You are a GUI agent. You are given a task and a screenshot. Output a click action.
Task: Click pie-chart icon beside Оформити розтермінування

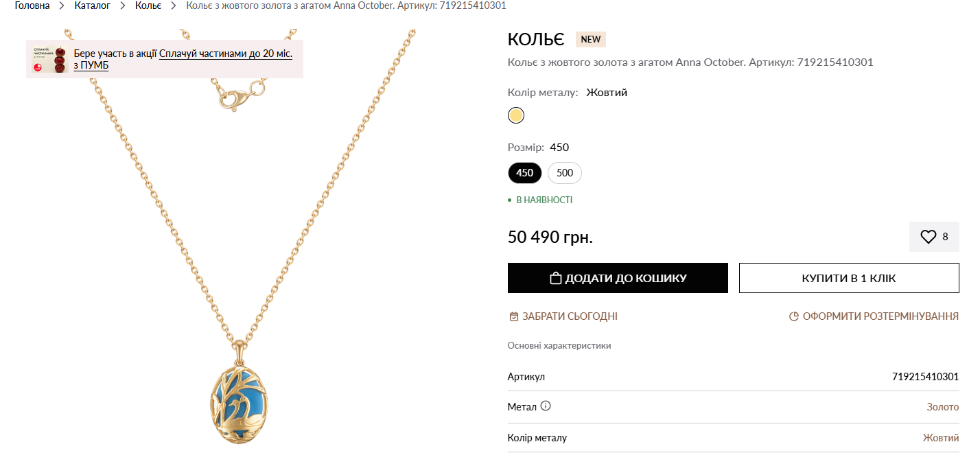coord(794,316)
